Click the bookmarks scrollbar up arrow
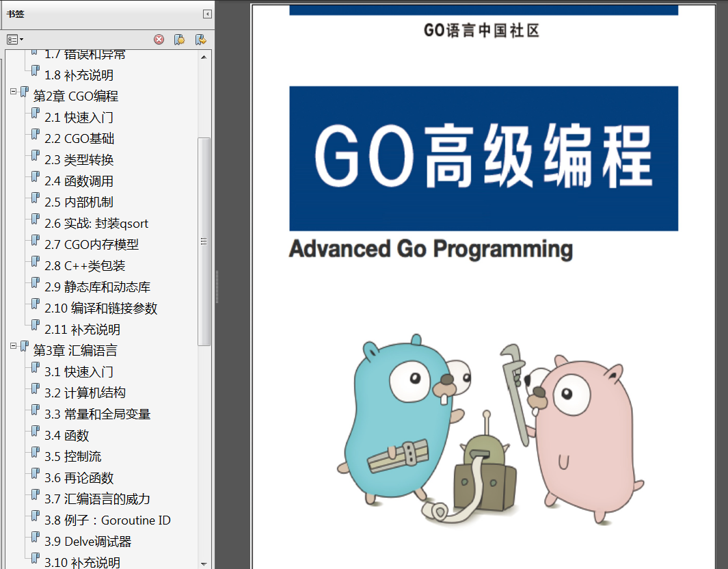This screenshot has height=569, width=728. coord(204,57)
